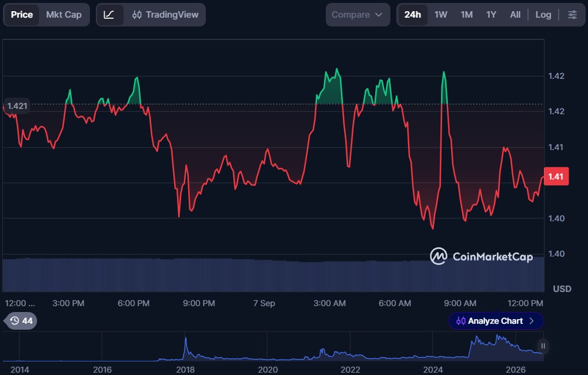Viewport: 588px width, 375px height.
Task: Click the Compare dropdown chevron arrow
Action: [379, 15]
